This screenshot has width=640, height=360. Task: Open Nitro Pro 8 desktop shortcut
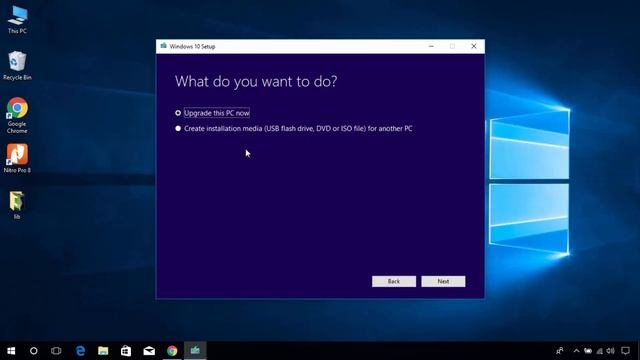[x=17, y=158]
